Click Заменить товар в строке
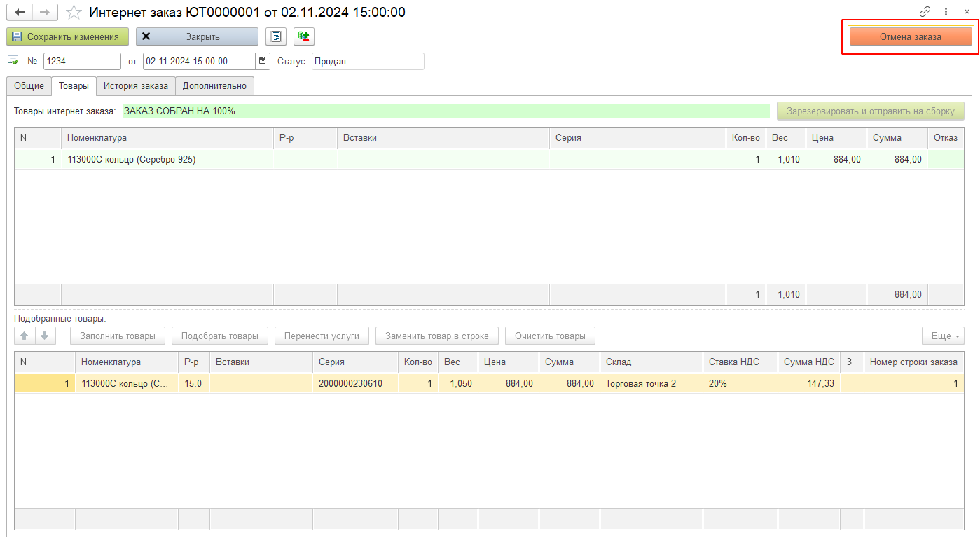The height and width of the screenshot is (543, 980). pos(437,336)
